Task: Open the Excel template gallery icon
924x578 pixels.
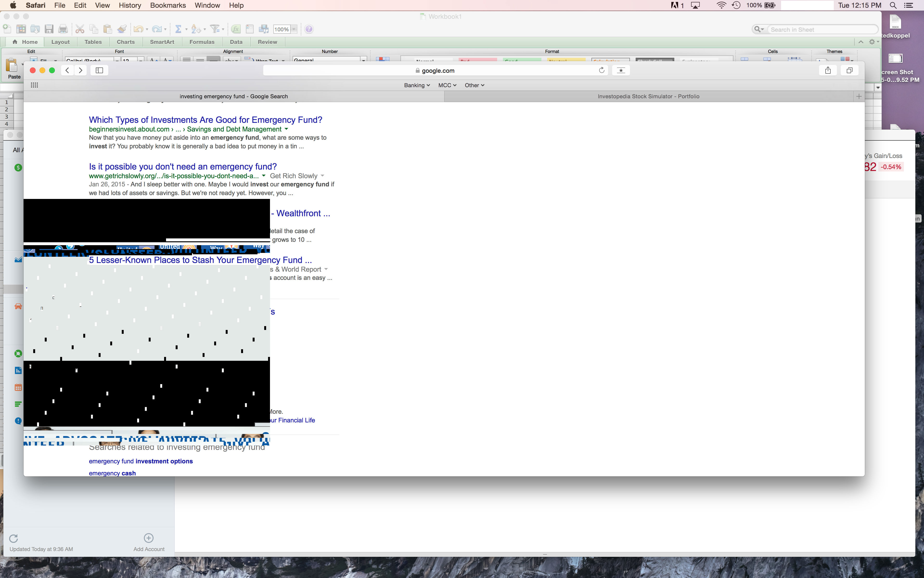Action: tap(21, 29)
